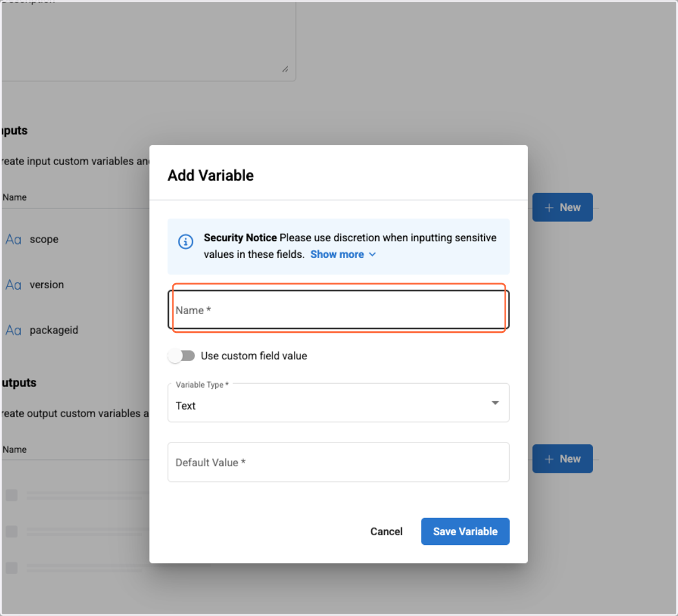
Task: Click the Add Variable dialog title
Action: [211, 175]
